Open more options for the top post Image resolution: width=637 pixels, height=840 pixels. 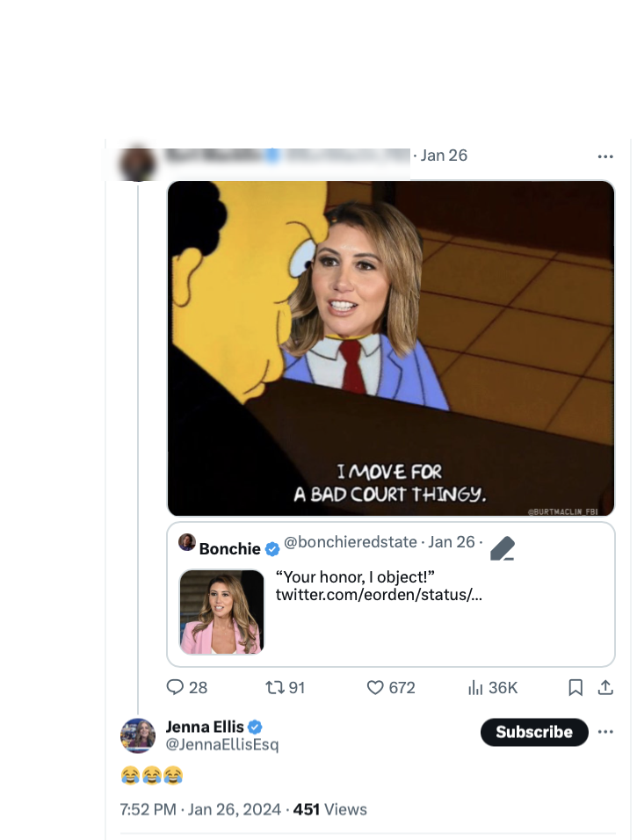605,156
